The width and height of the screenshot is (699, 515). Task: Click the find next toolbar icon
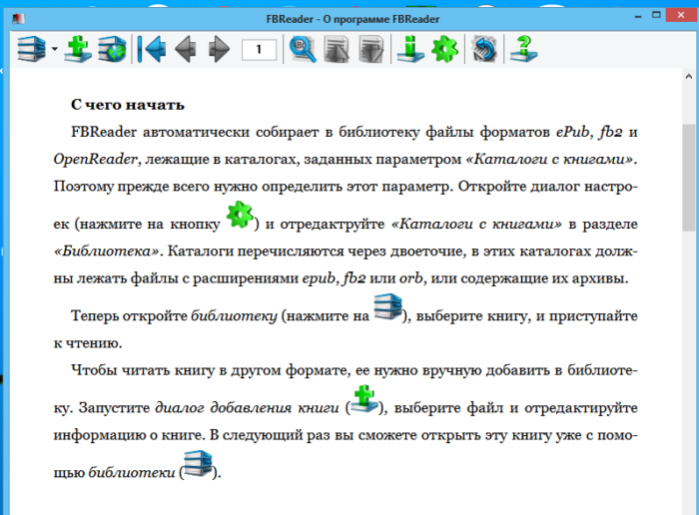coord(370,49)
